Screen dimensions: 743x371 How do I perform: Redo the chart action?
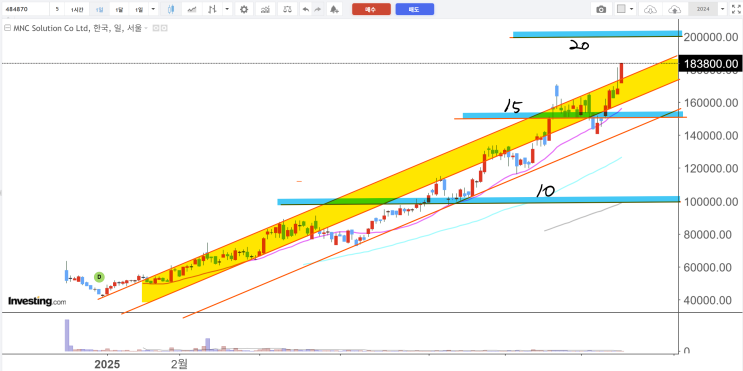pyautogui.click(x=317, y=9)
